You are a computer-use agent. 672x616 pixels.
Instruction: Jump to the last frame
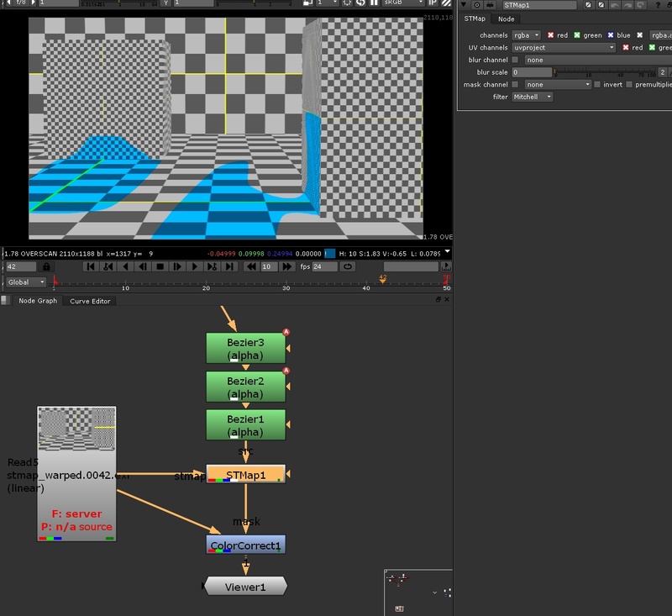pyautogui.click(x=229, y=266)
